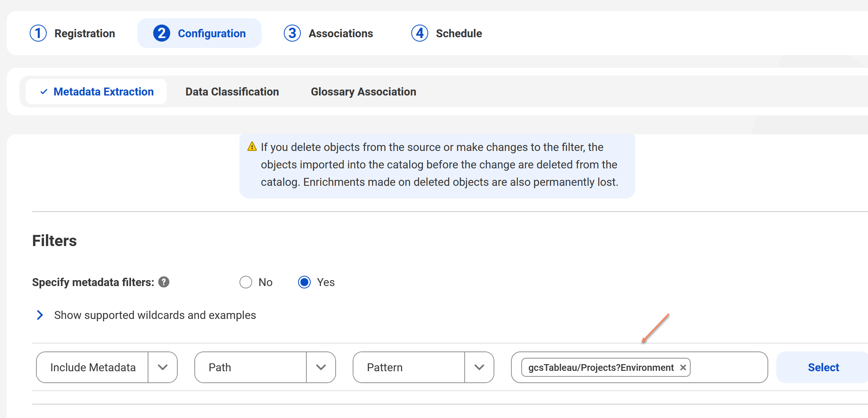Open the Pattern dropdown arrow

(x=479, y=367)
